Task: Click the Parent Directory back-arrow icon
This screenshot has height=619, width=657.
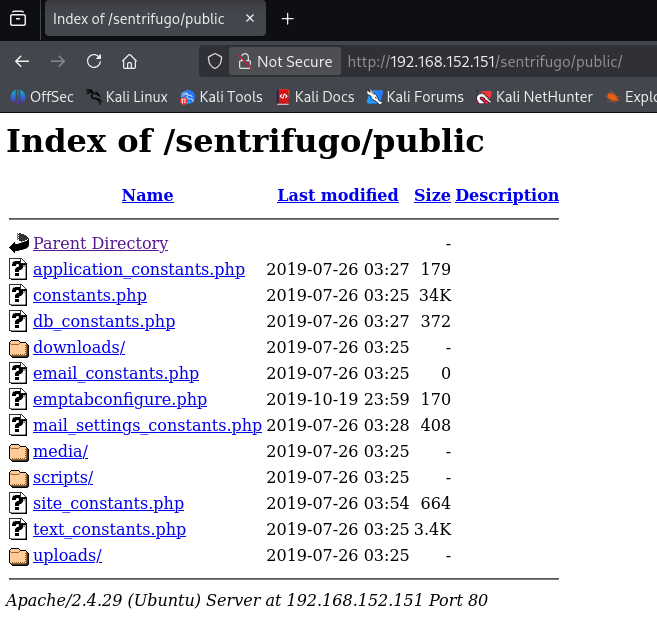Action: click(x=19, y=243)
